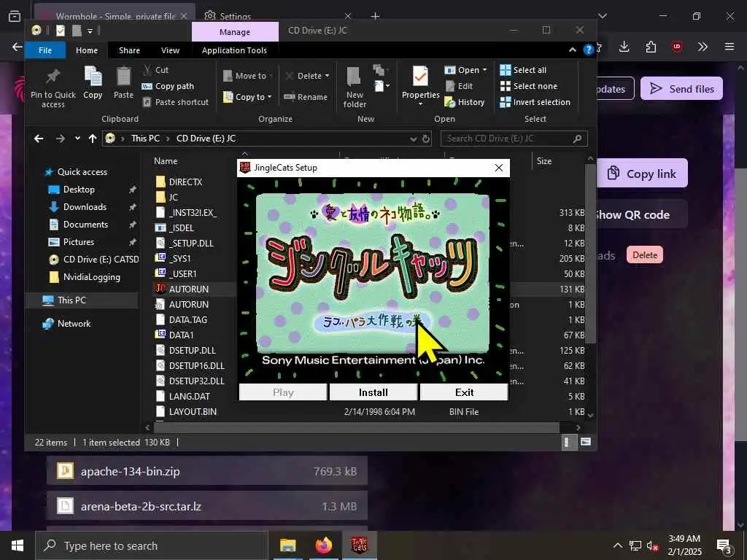Screen dimensions: 747x560
Task: Switch to the Home ribbon tab
Action: pos(87,50)
